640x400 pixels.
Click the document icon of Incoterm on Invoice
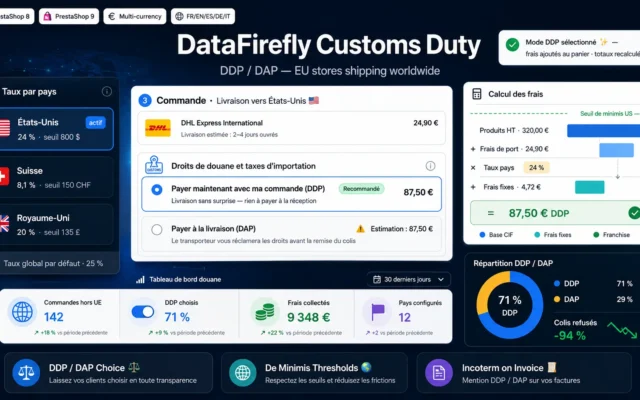(x=439, y=373)
